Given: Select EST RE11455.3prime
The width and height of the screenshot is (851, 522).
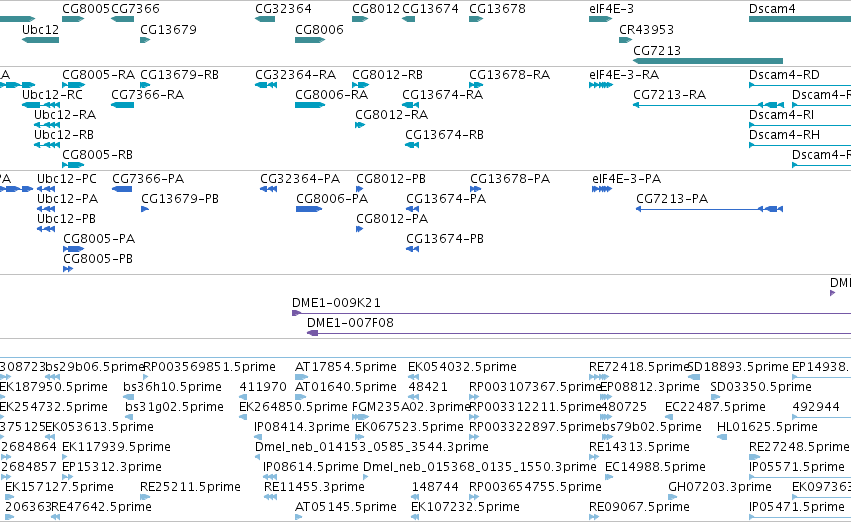Looking at the screenshot, I should 270,497.
